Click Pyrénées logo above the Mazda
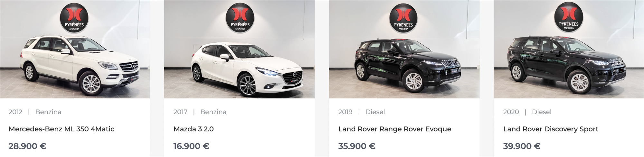644x157 pixels. tap(240, 17)
